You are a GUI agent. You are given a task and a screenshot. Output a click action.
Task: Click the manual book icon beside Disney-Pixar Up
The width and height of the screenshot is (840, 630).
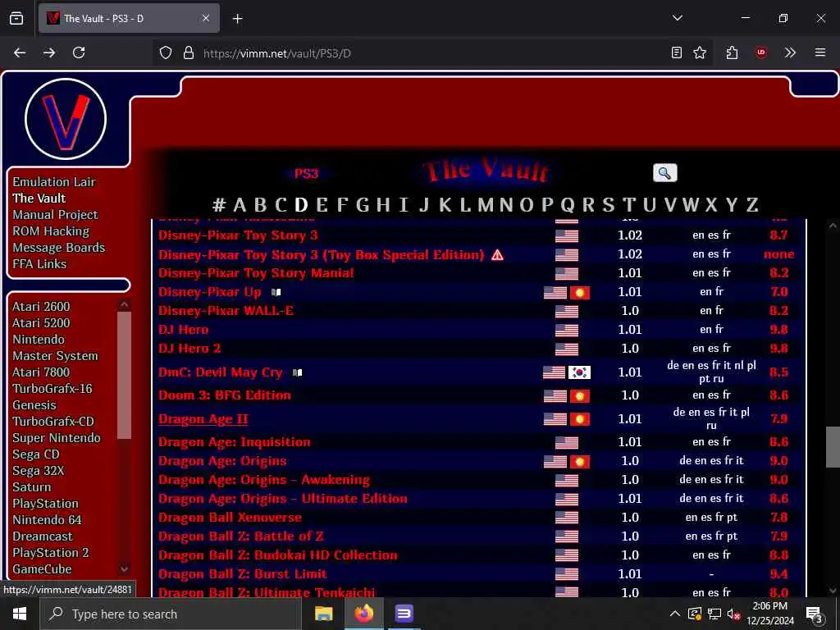click(x=276, y=293)
